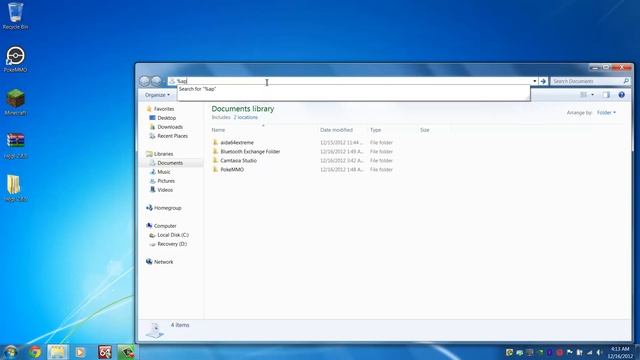Open address bar history dropdown
Viewport: 640px width, 360px height.
point(534,81)
